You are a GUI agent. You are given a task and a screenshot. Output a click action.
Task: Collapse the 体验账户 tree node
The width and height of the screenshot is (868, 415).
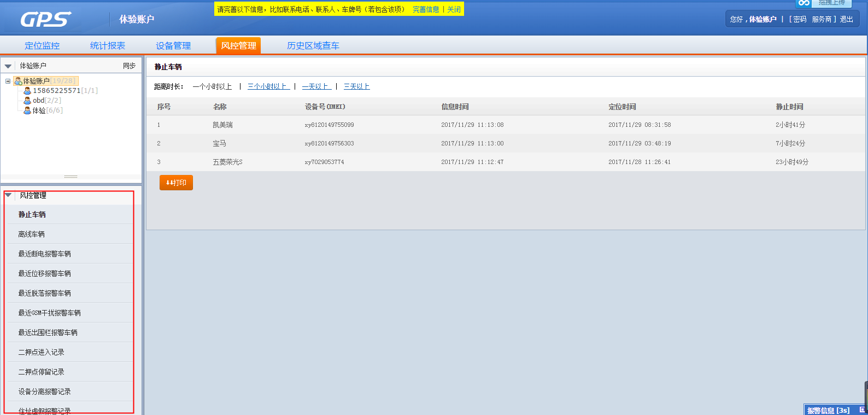coord(8,81)
